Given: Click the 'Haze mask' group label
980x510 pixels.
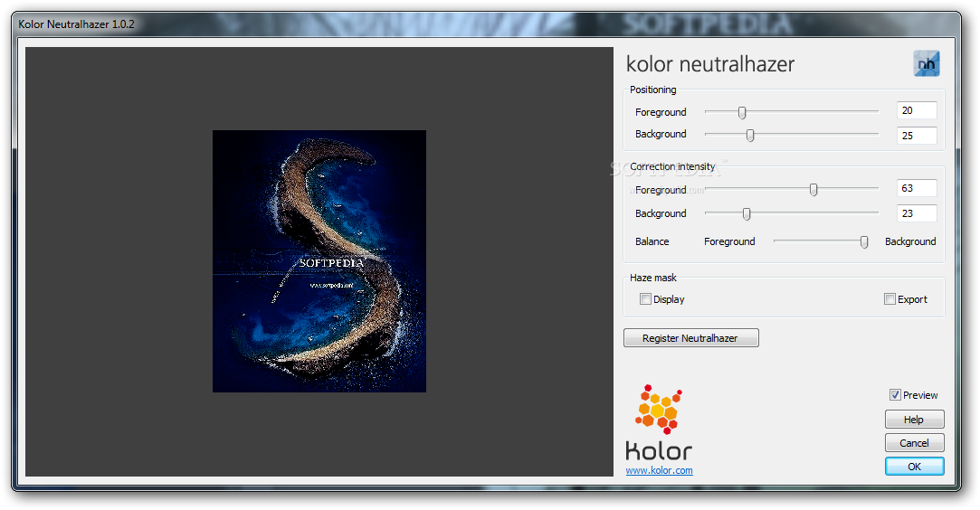Looking at the screenshot, I should pyautogui.click(x=653, y=278).
